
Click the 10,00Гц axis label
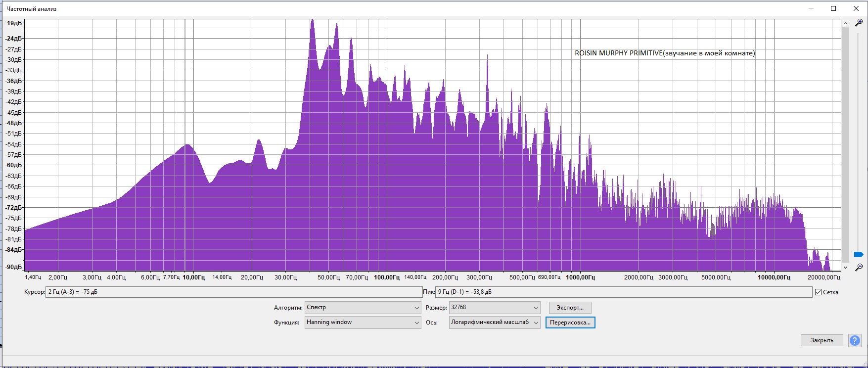tap(193, 277)
